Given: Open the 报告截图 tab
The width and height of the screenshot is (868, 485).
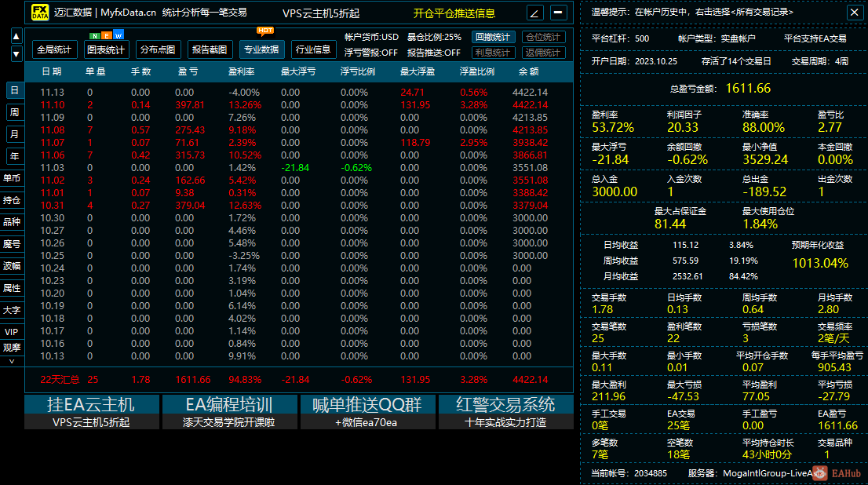Looking at the screenshot, I should tap(210, 49).
